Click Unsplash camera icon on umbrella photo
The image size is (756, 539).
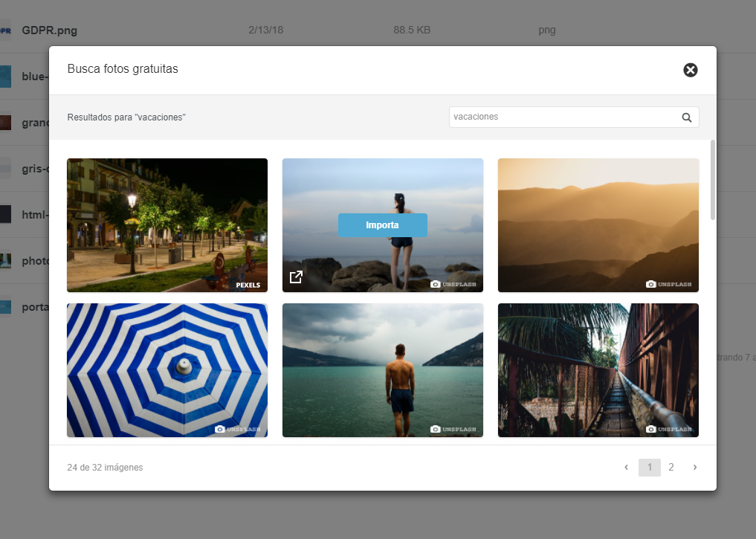tap(220, 429)
